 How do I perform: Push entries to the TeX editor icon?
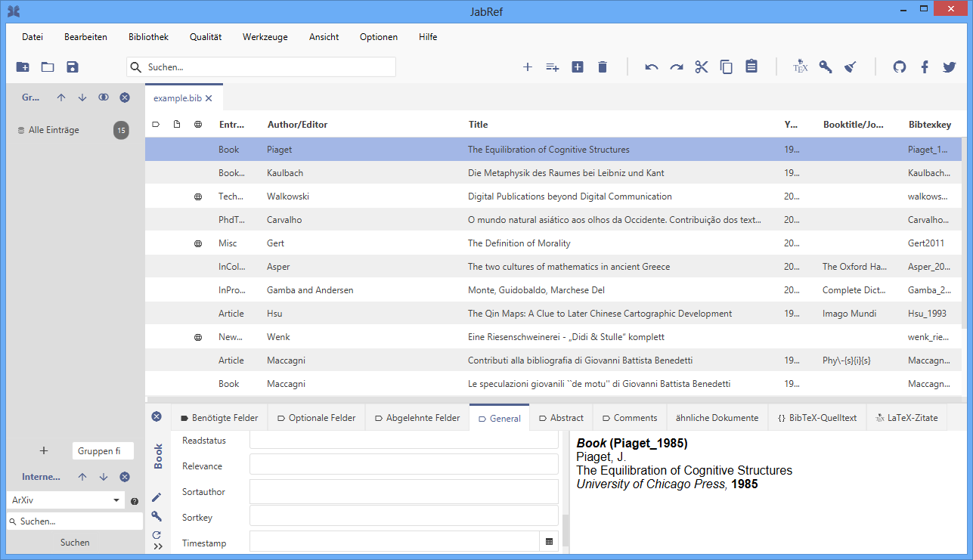[801, 67]
